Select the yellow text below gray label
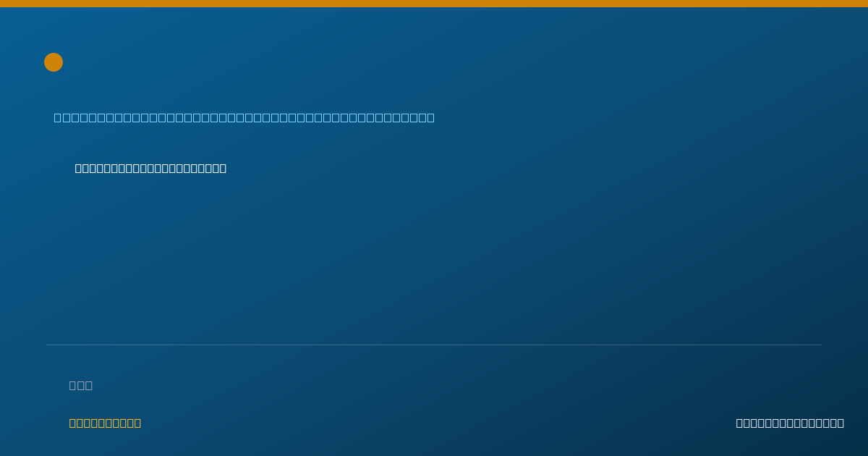The height and width of the screenshot is (456, 868). point(105,423)
